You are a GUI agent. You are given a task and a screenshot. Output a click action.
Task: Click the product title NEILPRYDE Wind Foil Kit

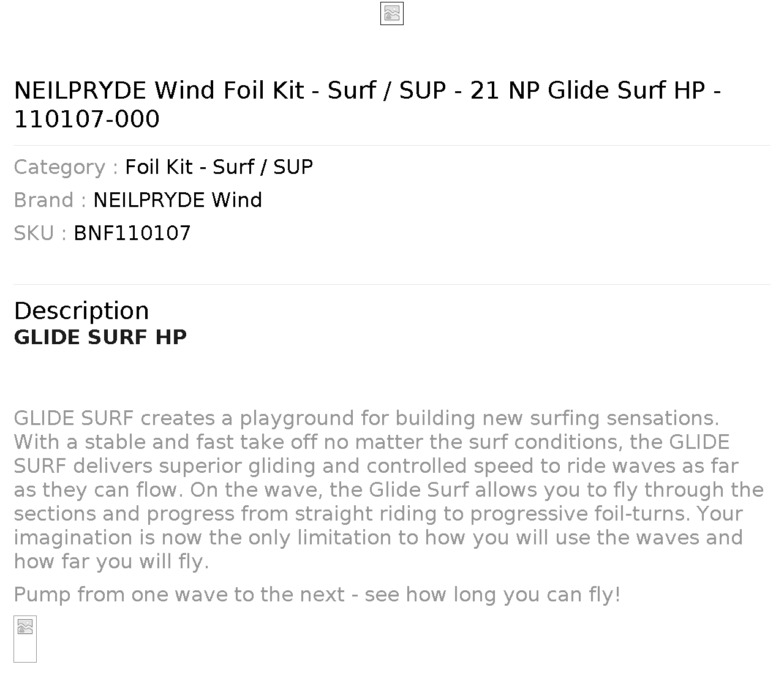[x=159, y=90]
